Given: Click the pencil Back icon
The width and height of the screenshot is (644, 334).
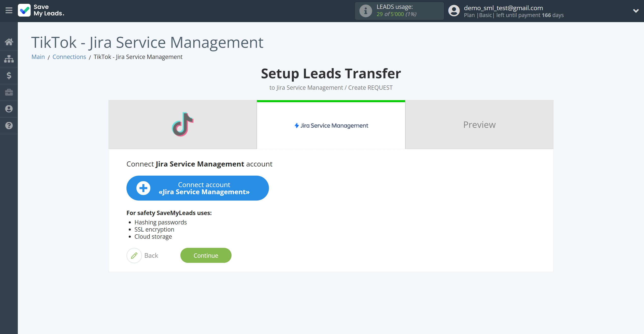Looking at the screenshot, I should (134, 255).
